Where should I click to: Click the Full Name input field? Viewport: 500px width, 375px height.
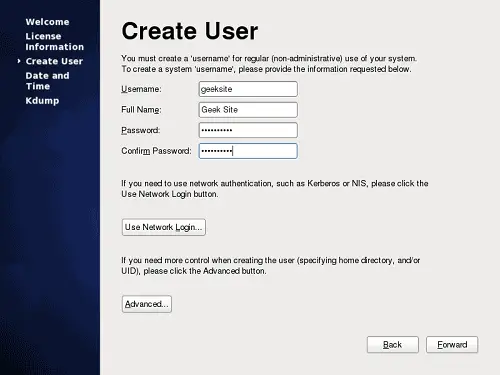coord(248,110)
